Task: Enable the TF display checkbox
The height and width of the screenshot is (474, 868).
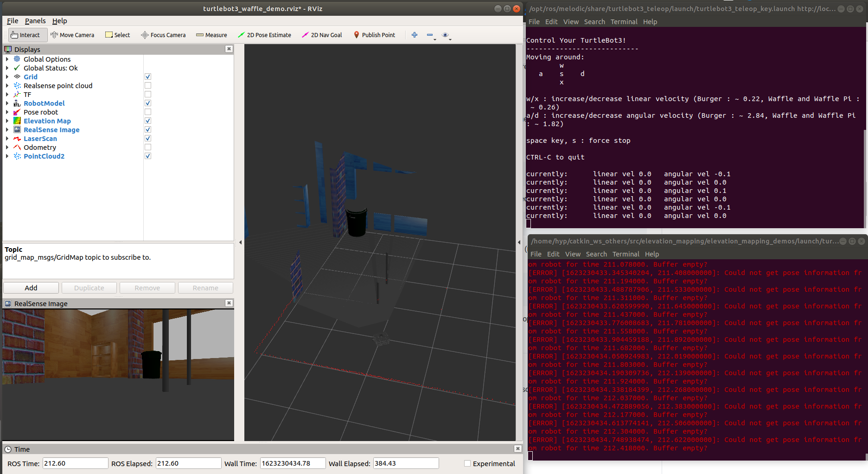Action: 148,94
